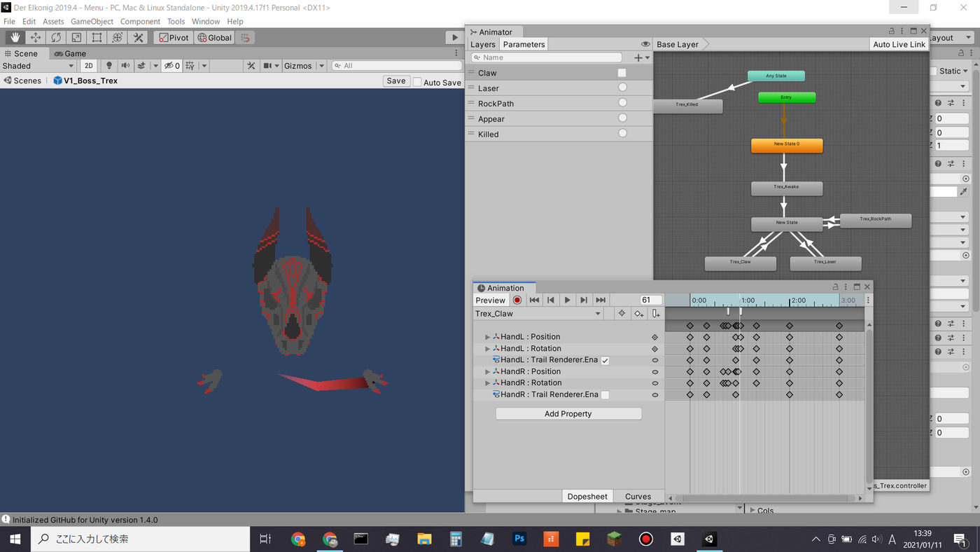Switch to Curves view in Animation
Viewport: 980px width, 552px height.
tap(638, 497)
